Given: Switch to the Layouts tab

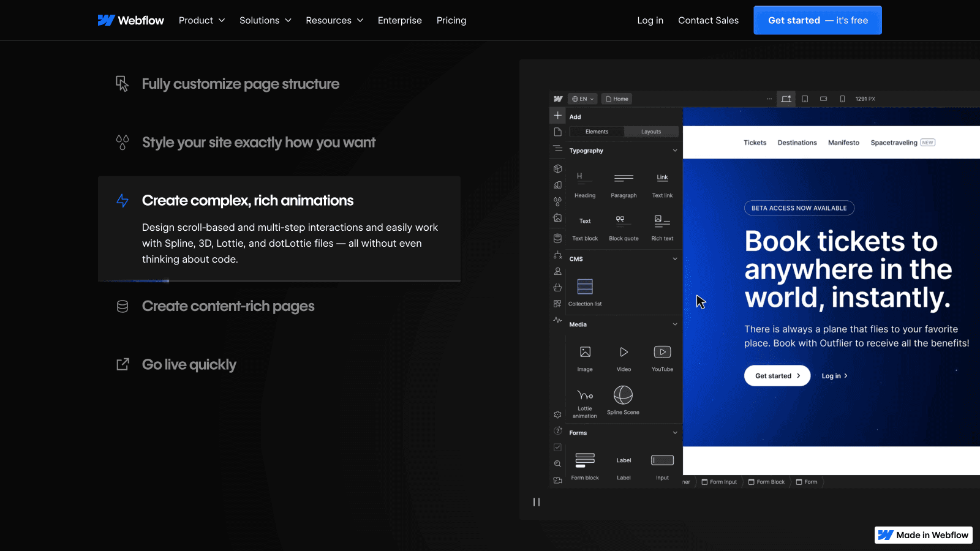Looking at the screenshot, I should pos(651,132).
